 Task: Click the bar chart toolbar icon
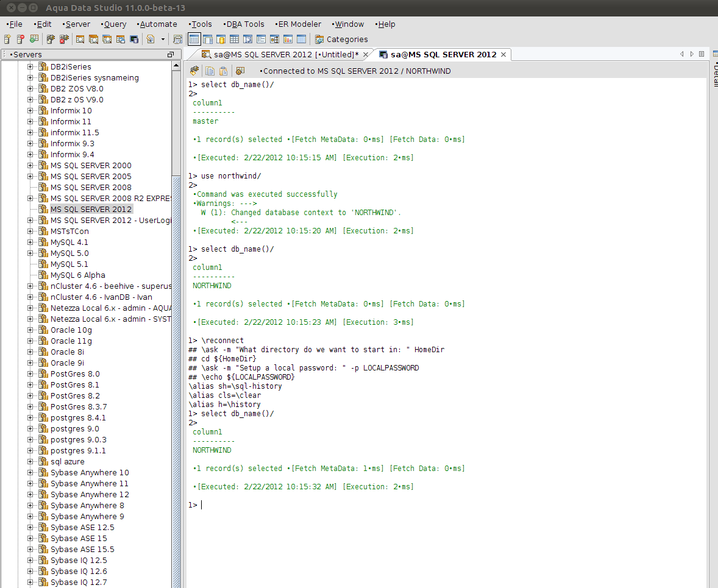coord(288,40)
